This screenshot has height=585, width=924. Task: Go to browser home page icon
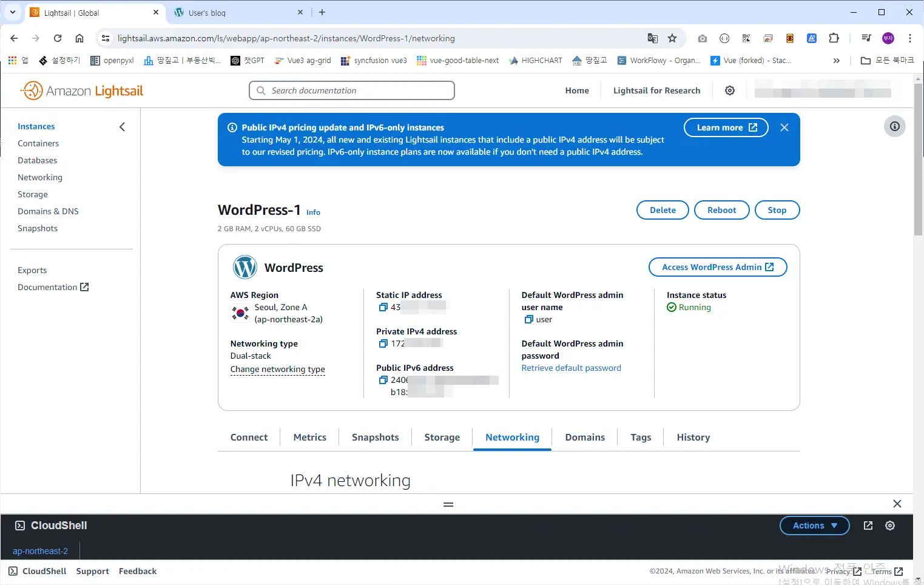tap(79, 38)
